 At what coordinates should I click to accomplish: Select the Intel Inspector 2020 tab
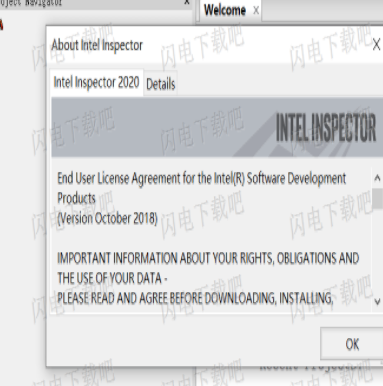pyautogui.click(x=96, y=82)
